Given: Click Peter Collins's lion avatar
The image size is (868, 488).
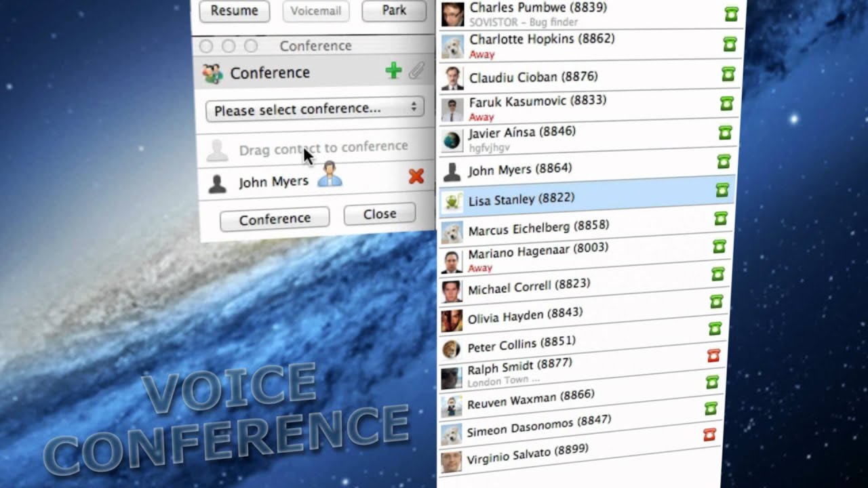Looking at the screenshot, I should pos(451,350).
